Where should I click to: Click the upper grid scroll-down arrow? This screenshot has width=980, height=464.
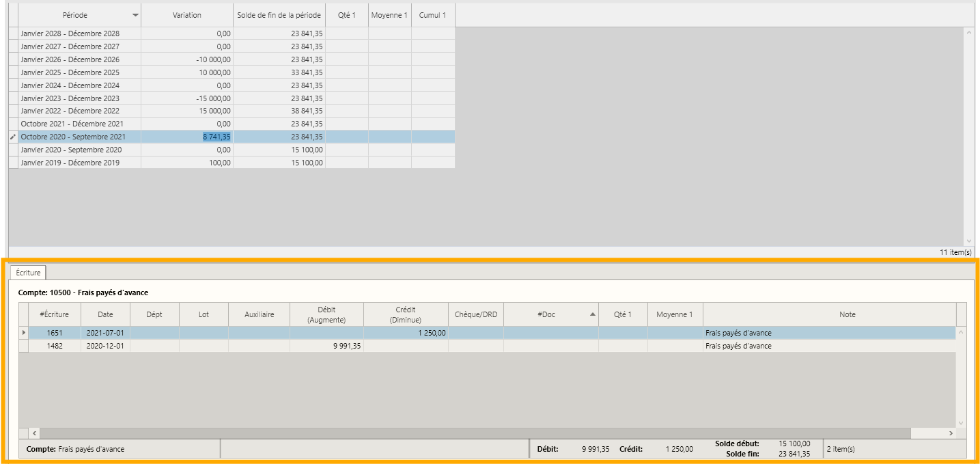point(968,241)
